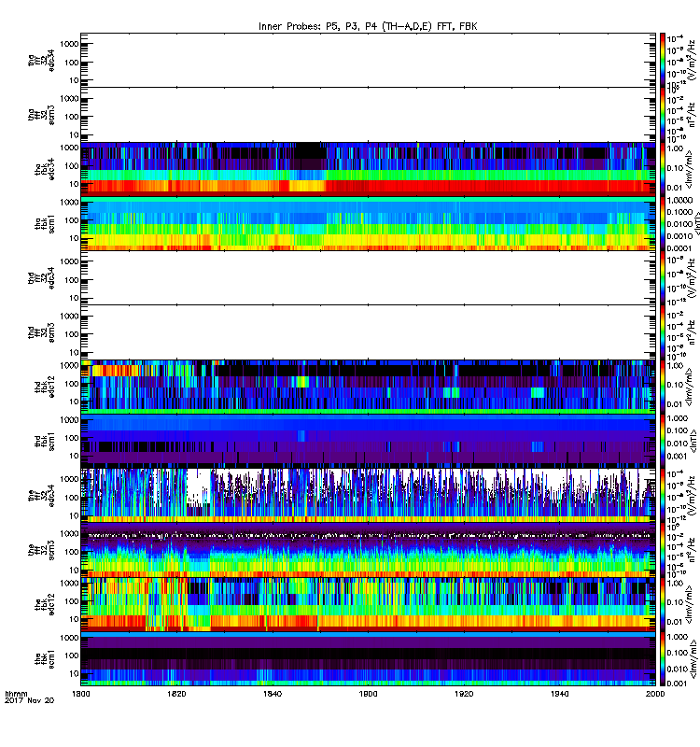The image size is (700, 747).
Task: Click the 'hhmm' axis format label
Action: click(16, 694)
